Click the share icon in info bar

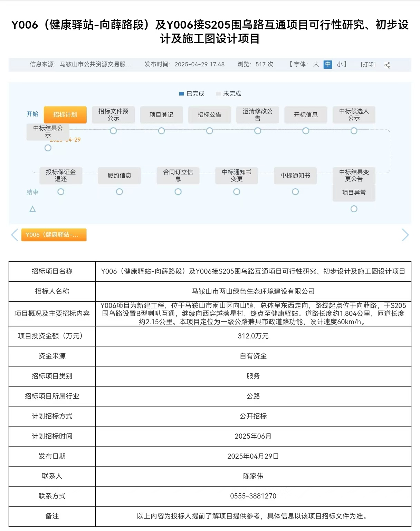(x=387, y=65)
